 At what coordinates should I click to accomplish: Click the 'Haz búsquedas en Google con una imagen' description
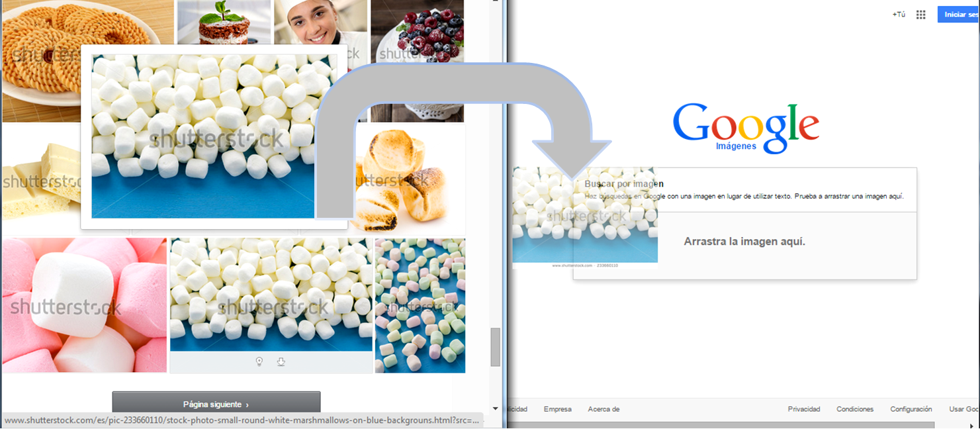tap(744, 197)
